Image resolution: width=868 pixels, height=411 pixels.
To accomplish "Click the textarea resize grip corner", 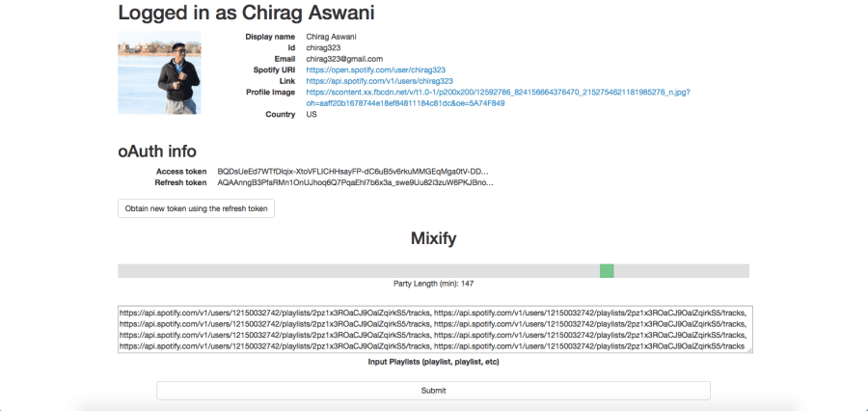I will coord(749,349).
